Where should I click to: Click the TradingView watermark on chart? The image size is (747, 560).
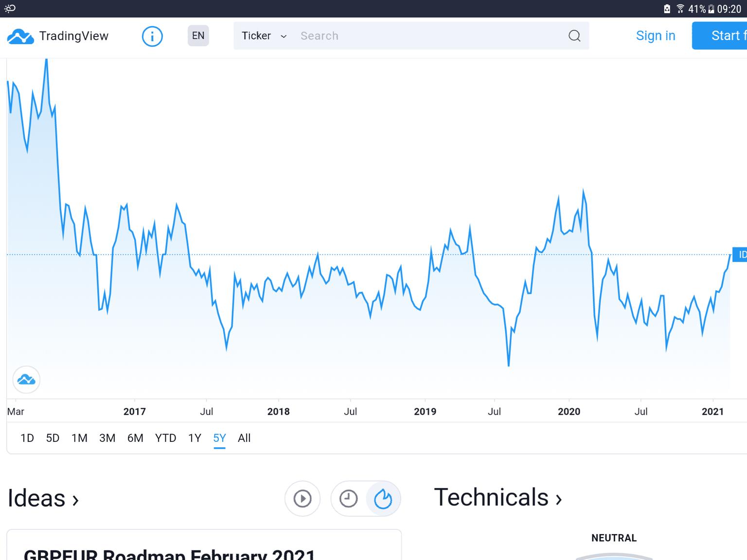click(26, 380)
